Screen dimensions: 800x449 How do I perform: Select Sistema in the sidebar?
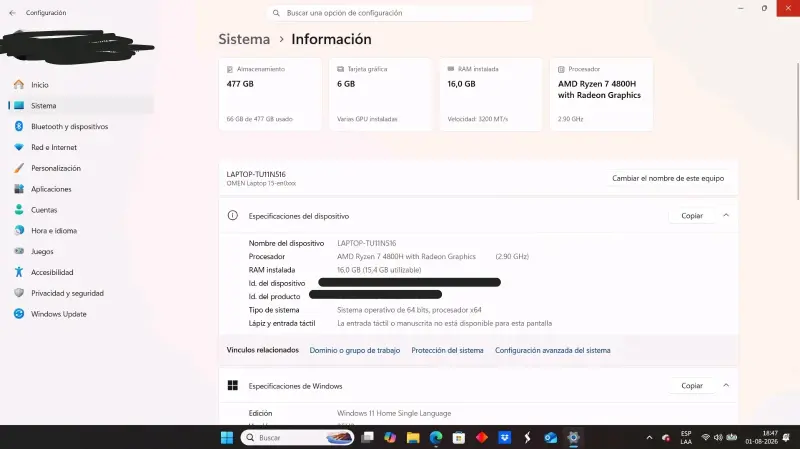coord(82,106)
